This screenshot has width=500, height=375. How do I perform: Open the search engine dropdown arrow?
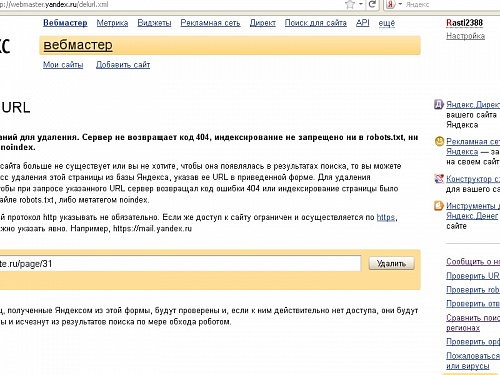tap(400, 4)
